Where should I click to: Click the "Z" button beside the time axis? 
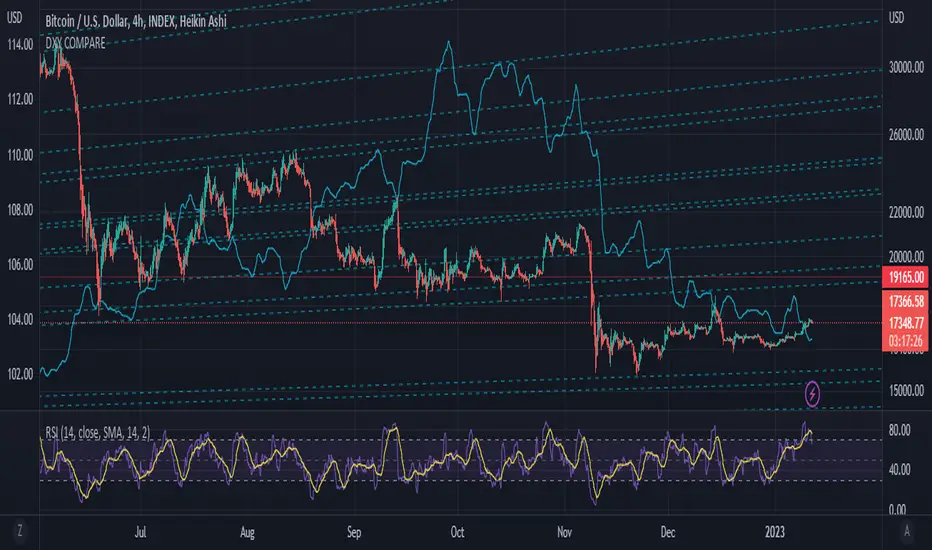point(20,531)
